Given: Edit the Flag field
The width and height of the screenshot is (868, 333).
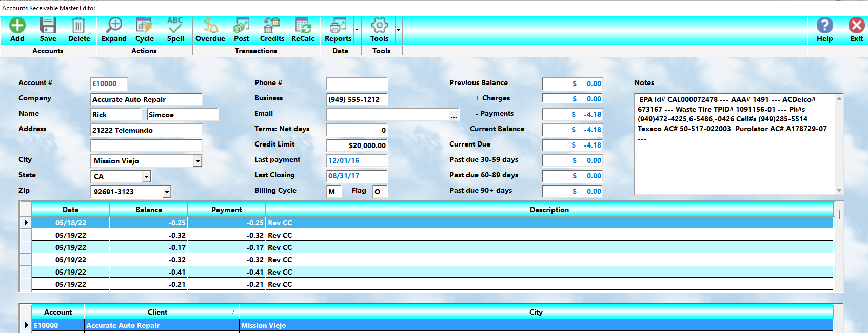Looking at the screenshot, I should [x=380, y=192].
